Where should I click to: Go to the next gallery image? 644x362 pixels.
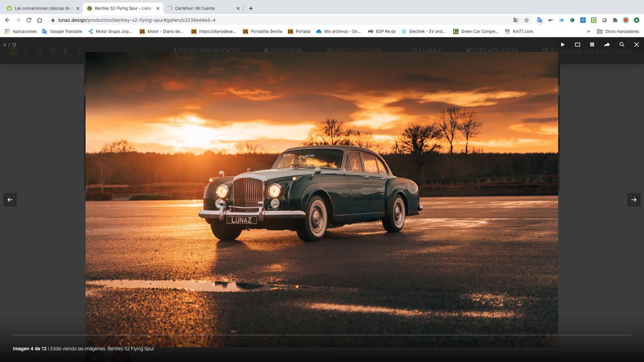click(634, 200)
